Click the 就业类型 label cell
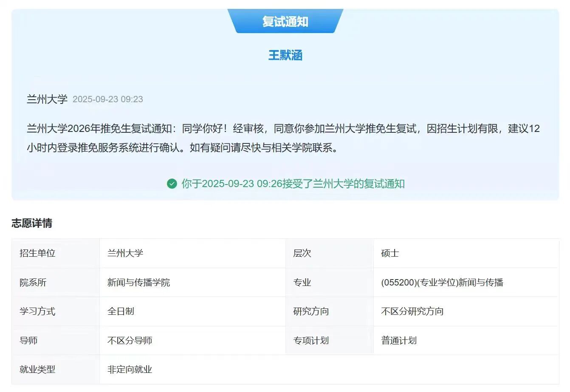The height and width of the screenshot is (392, 570). [38, 370]
